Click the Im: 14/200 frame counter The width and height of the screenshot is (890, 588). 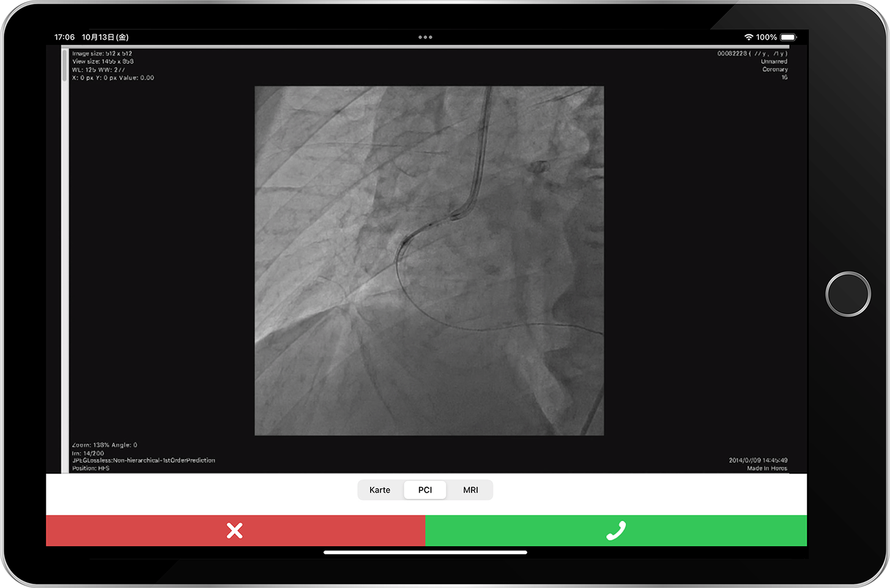click(x=88, y=453)
